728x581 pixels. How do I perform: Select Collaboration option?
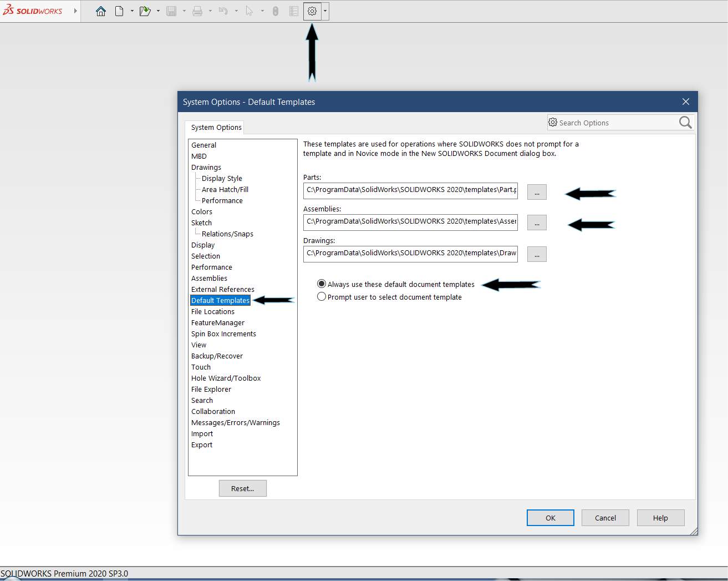point(213,411)
